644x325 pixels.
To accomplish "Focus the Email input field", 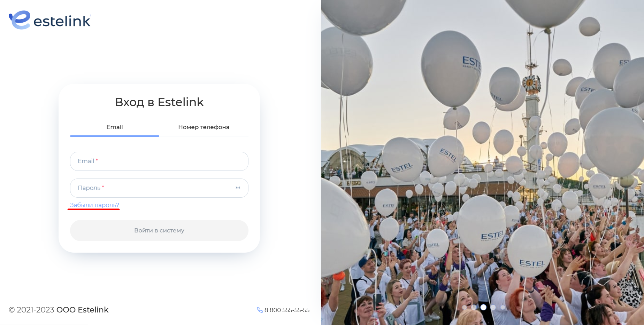I will click(159, 161).
